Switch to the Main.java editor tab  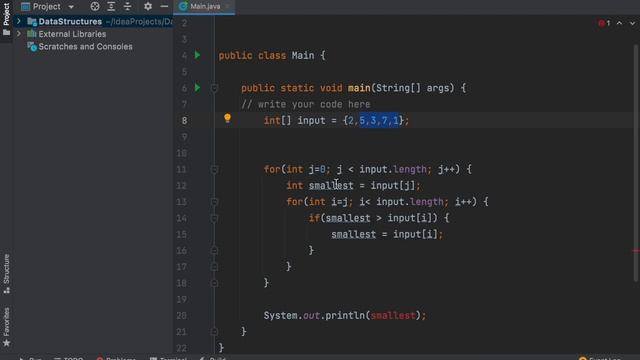point(205,7)
